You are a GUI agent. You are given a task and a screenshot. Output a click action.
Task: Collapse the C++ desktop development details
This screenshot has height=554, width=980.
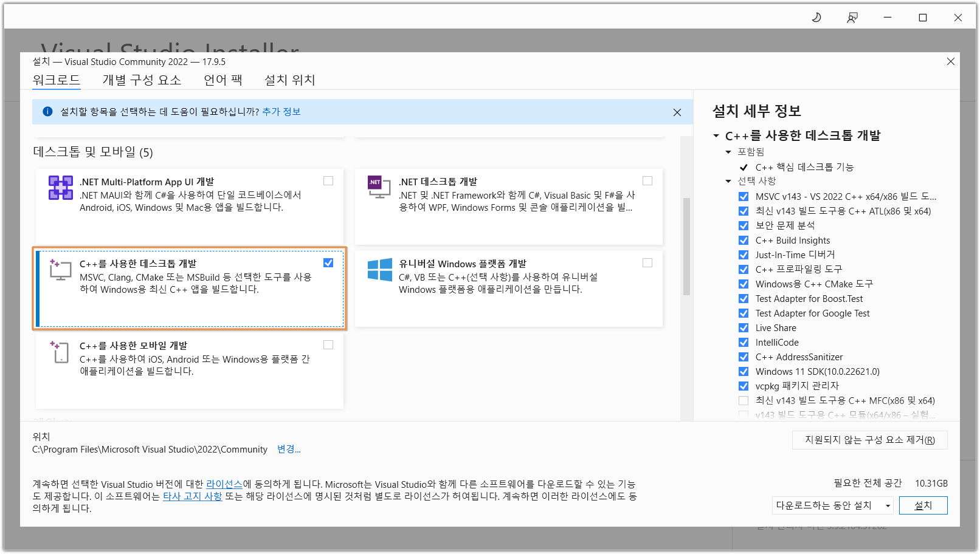(x=716, y=136)
